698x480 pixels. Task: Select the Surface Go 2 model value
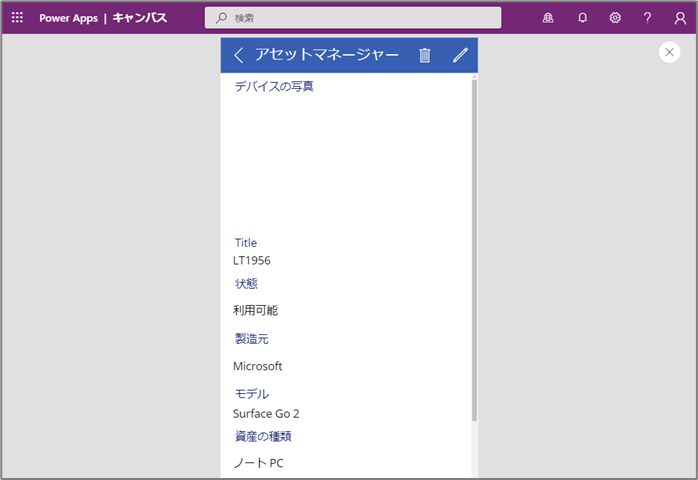[266, 414]
